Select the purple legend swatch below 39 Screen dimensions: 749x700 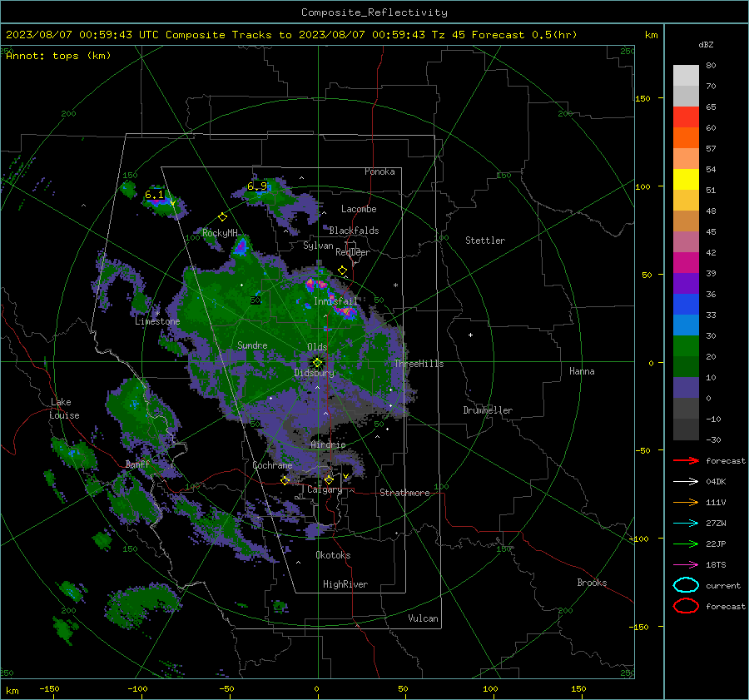click(x=686, y=283)
